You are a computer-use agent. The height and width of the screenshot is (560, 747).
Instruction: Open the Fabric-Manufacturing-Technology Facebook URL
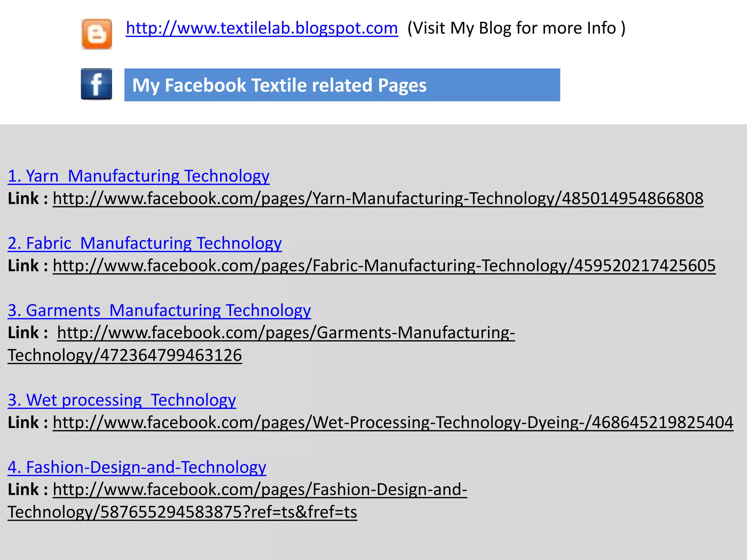tap(384, 266)
